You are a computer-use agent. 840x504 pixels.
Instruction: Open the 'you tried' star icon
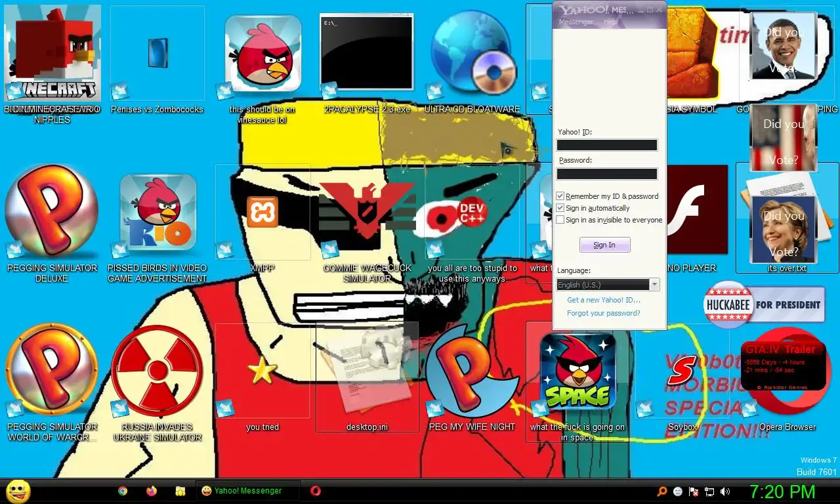262,370
